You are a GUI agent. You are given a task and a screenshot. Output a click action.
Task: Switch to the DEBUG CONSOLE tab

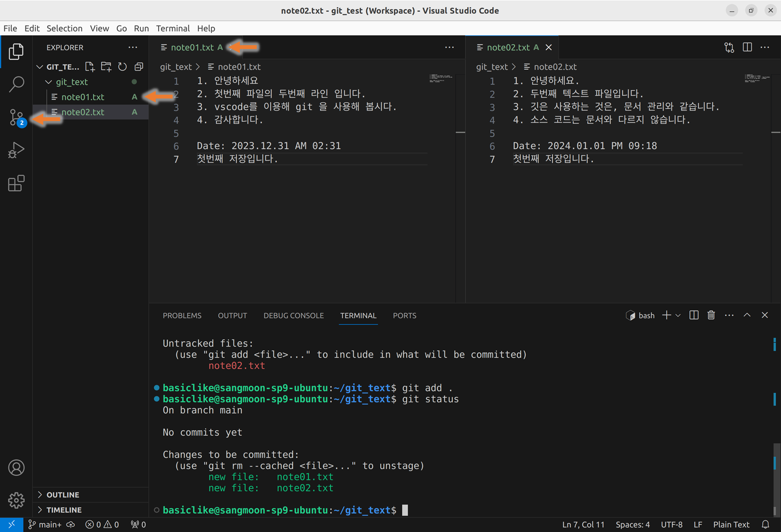tap(294, 316)
